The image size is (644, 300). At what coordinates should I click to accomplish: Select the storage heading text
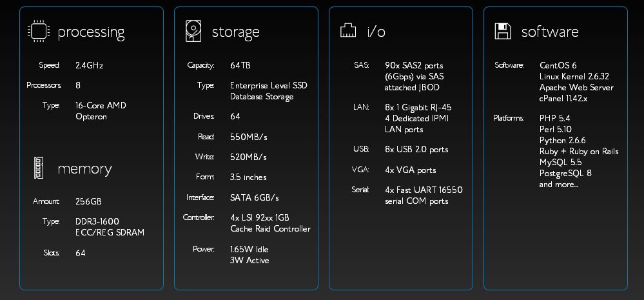235,32
